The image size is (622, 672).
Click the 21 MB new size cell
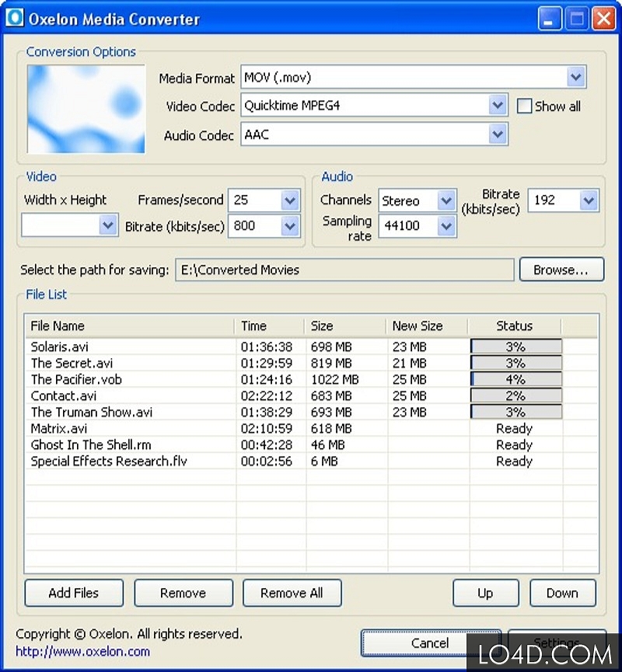[409, 363]
